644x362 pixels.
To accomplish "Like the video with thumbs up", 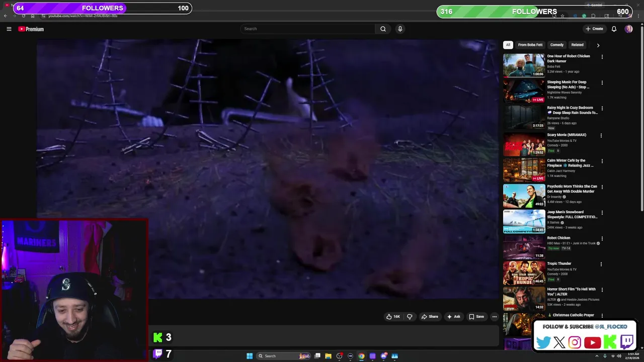I will click(393, 317).
